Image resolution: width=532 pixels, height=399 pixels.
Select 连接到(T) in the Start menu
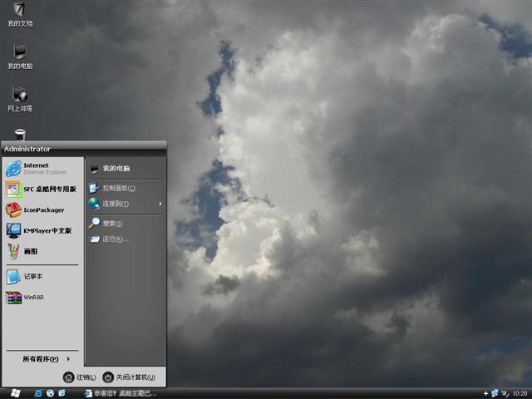click(126, 204)
